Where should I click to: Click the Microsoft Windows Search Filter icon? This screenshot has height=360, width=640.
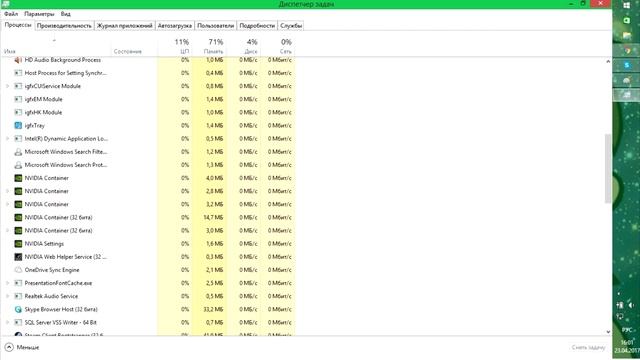(x=18, y=152)
